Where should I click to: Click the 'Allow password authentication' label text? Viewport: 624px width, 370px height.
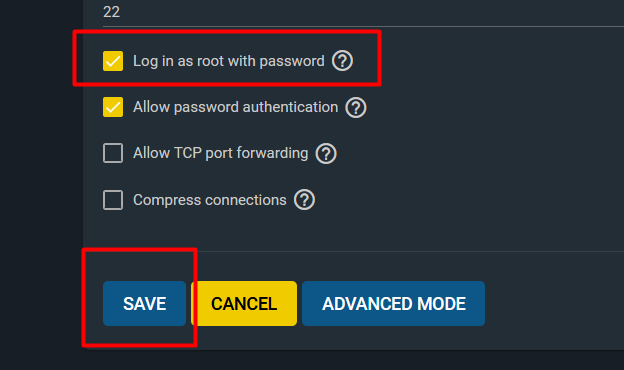coord(236,107)
